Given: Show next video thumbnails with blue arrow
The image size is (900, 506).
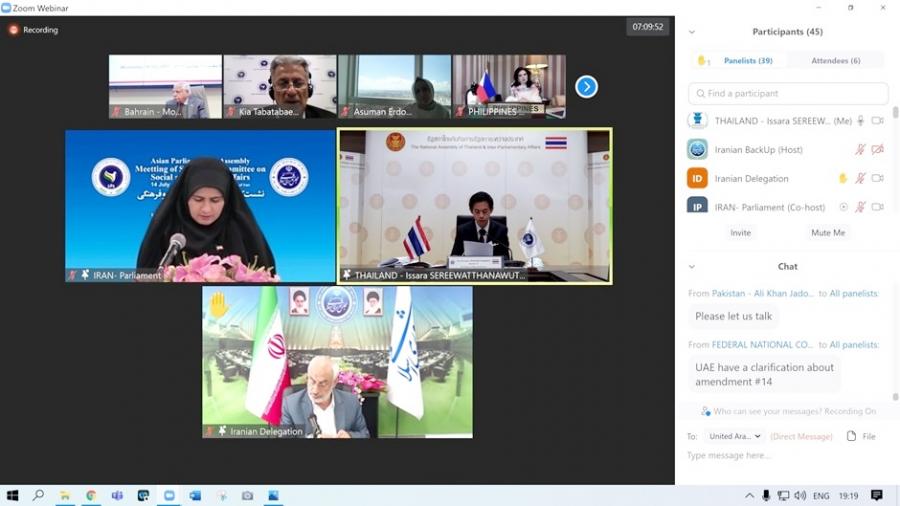Looking at the screenshot, I should pos(586,87).
